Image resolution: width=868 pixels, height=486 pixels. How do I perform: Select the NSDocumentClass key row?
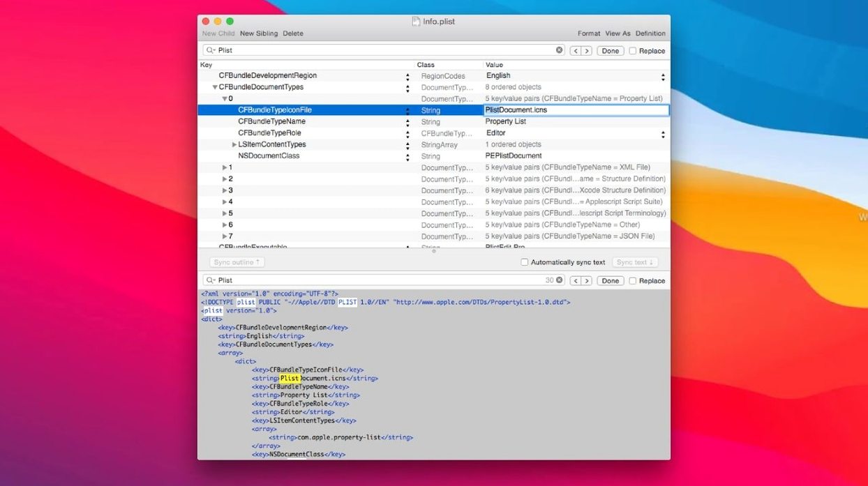pos(269,155)
